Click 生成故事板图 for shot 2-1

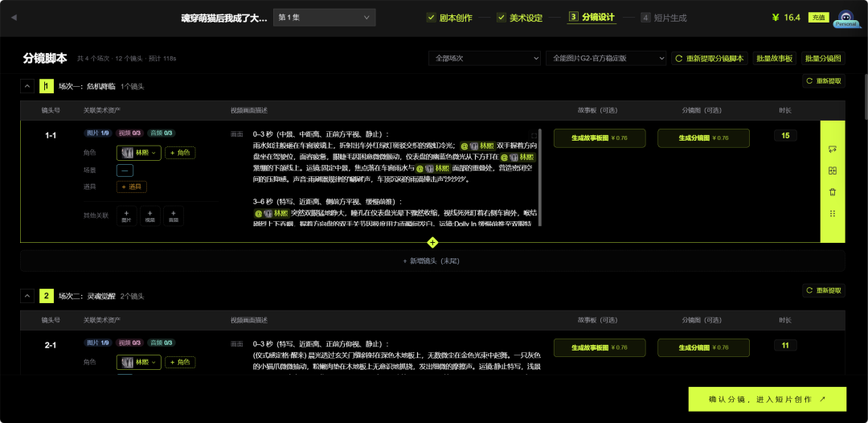pos(600,347)
